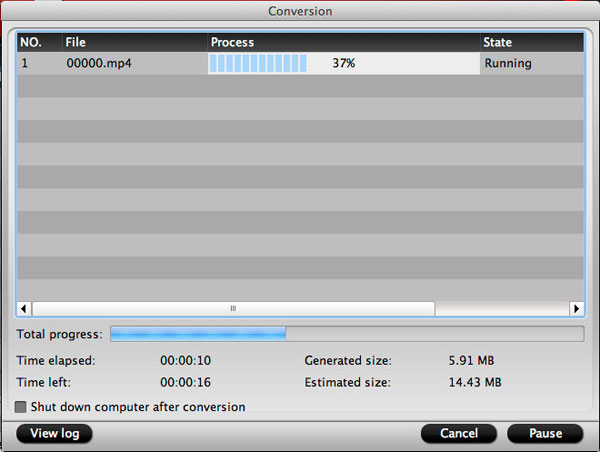This screenshot has width=600, height=452.
Task: Click the Conversion window title bar
Action: pos(300,11)
